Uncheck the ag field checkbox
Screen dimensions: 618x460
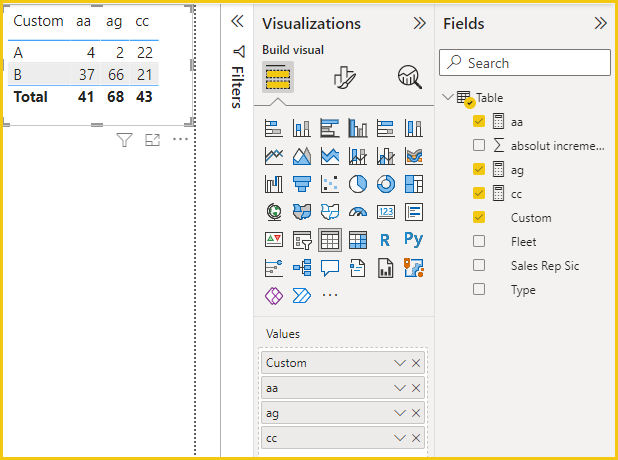coord(479,169)
